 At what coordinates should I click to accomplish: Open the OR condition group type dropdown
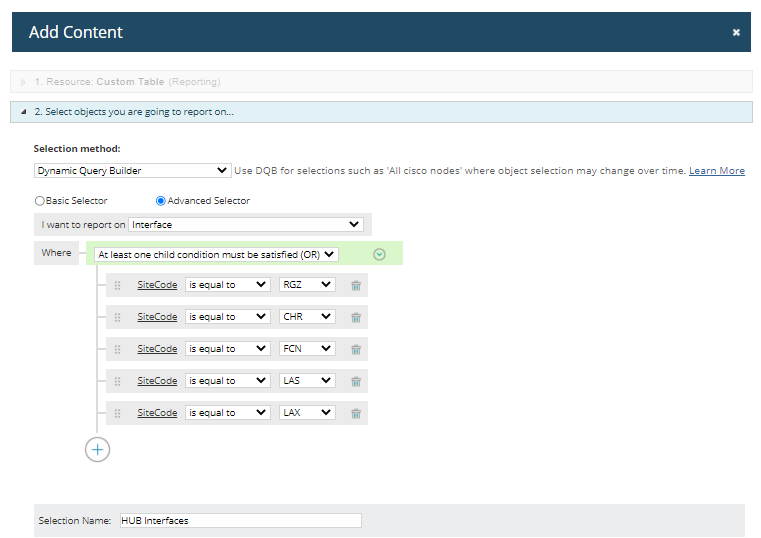pos(216,255)
